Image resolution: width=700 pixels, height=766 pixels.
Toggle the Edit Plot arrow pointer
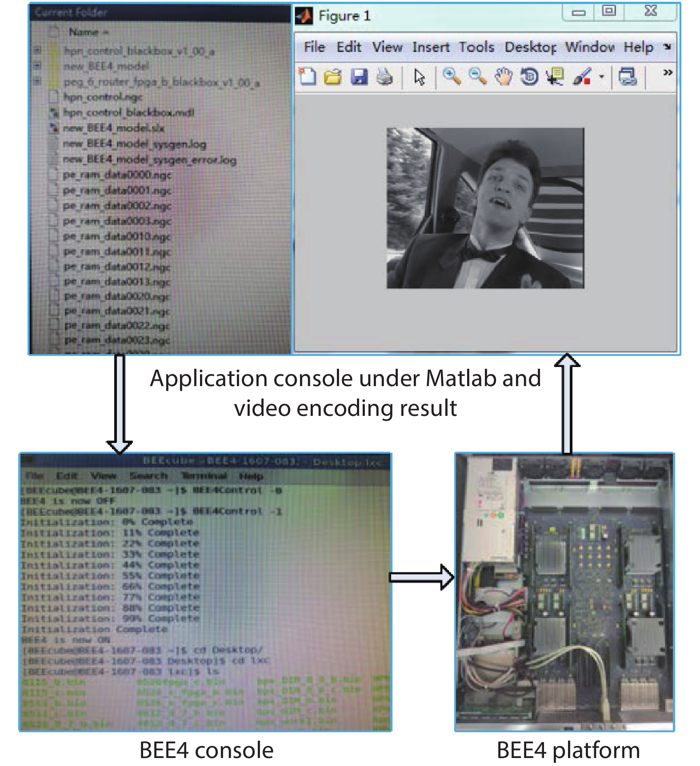[419, 77]
